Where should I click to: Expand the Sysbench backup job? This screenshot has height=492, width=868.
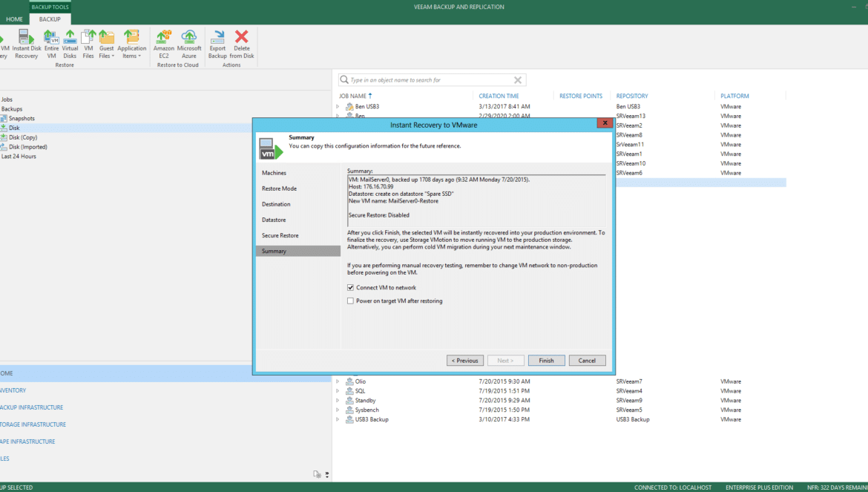click(x=338, y=410)
